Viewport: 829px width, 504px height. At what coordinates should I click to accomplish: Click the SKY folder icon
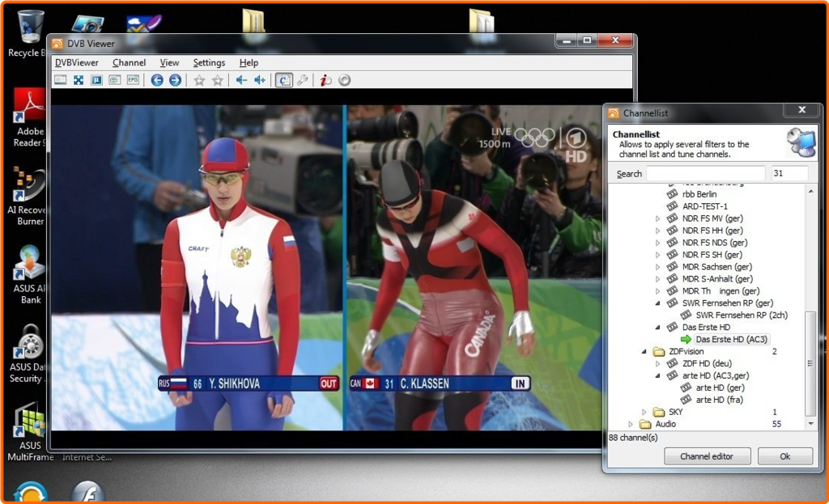[659, 412]
